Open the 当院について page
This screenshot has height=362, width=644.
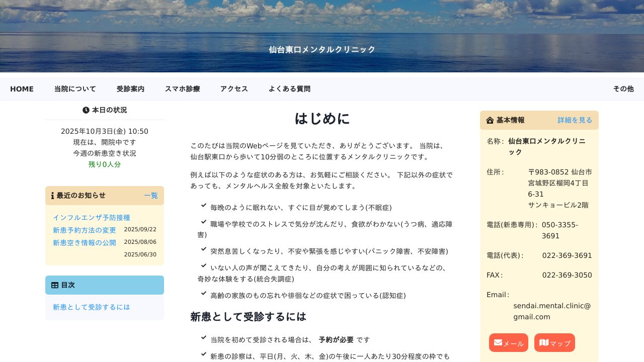(x=74, y=88)
